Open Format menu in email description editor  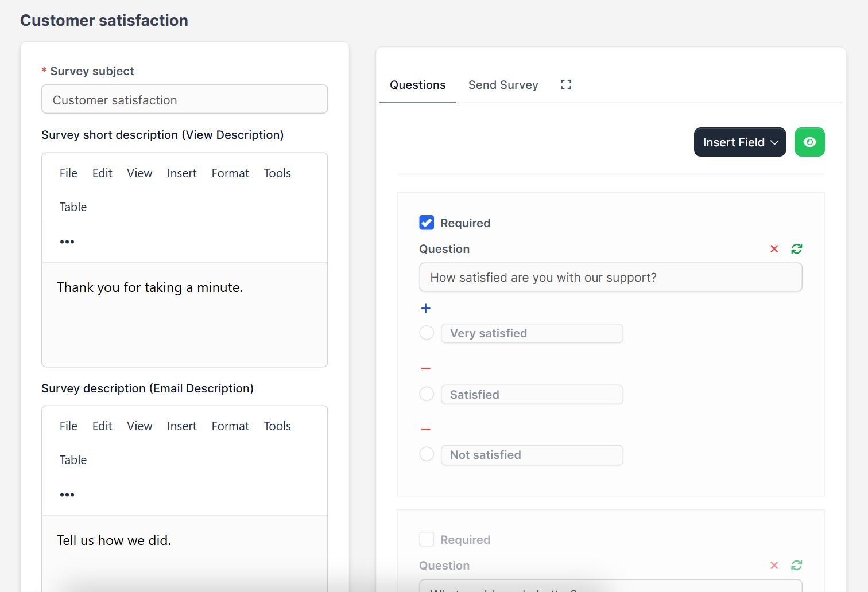click(230, 426)
